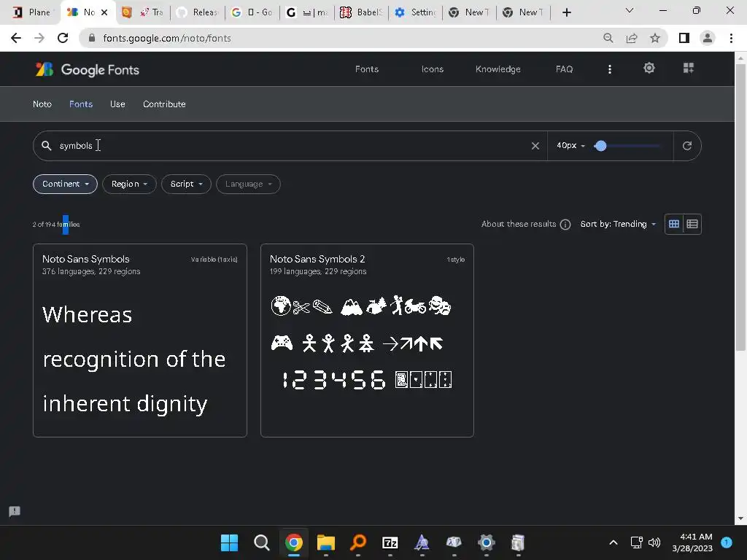Open the Chrome three-dot menu

point(731,38)
